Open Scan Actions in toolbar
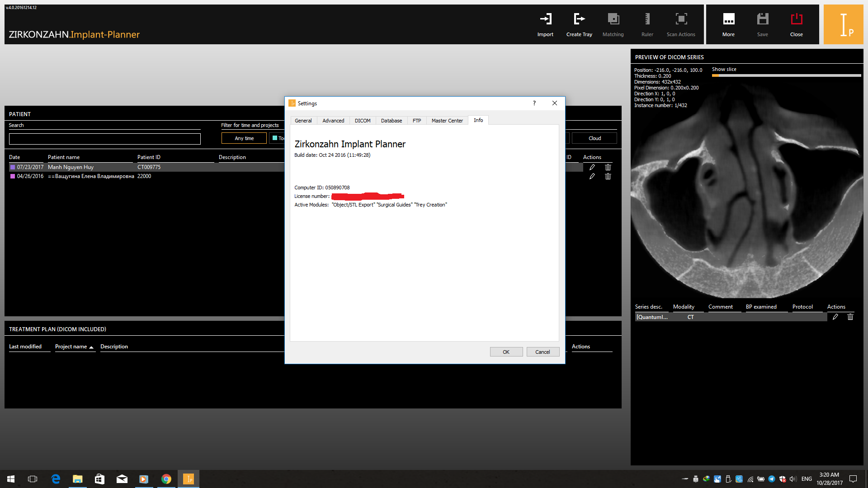This screenshot has height=488, width=868. [x=681, y=24]
